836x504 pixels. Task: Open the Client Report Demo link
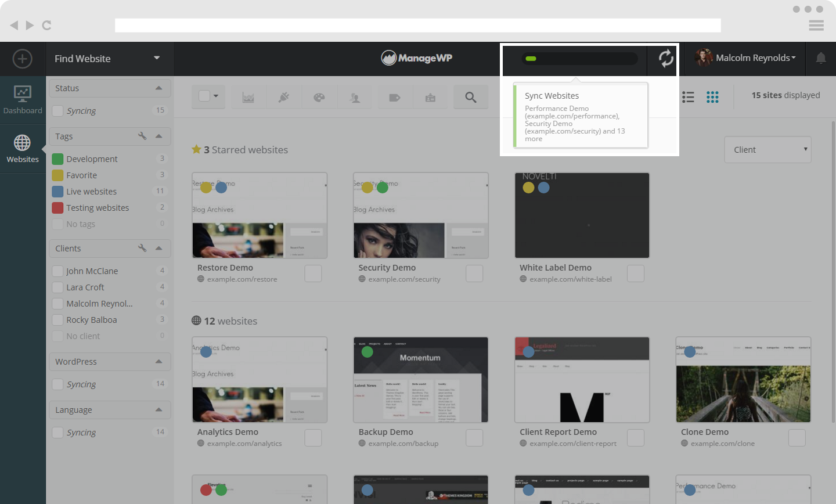558,432
